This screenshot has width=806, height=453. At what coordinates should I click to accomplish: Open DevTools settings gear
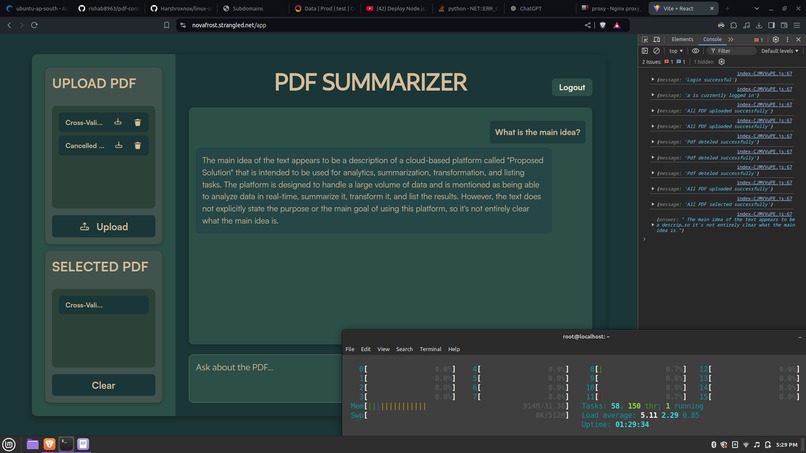tap(776, 40)
